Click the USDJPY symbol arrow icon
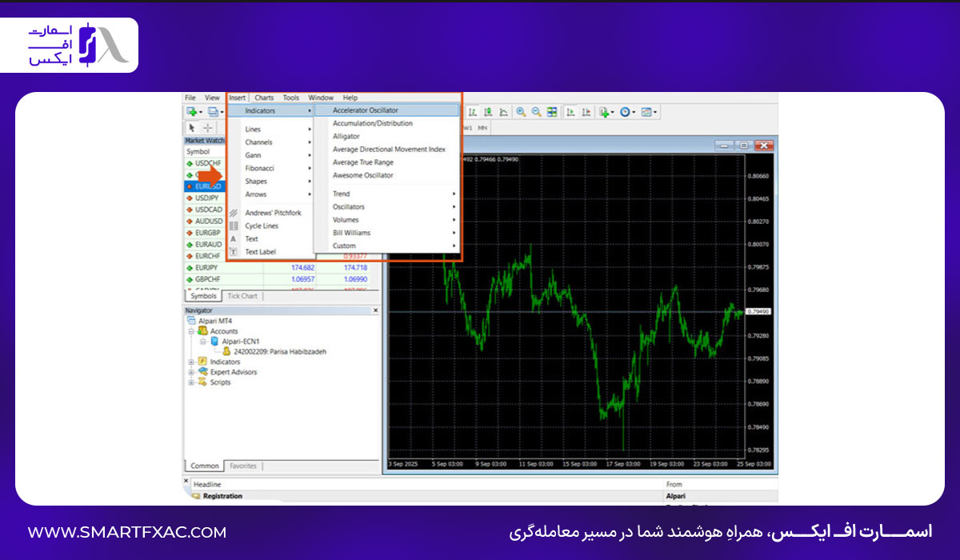 pos(190,198)
